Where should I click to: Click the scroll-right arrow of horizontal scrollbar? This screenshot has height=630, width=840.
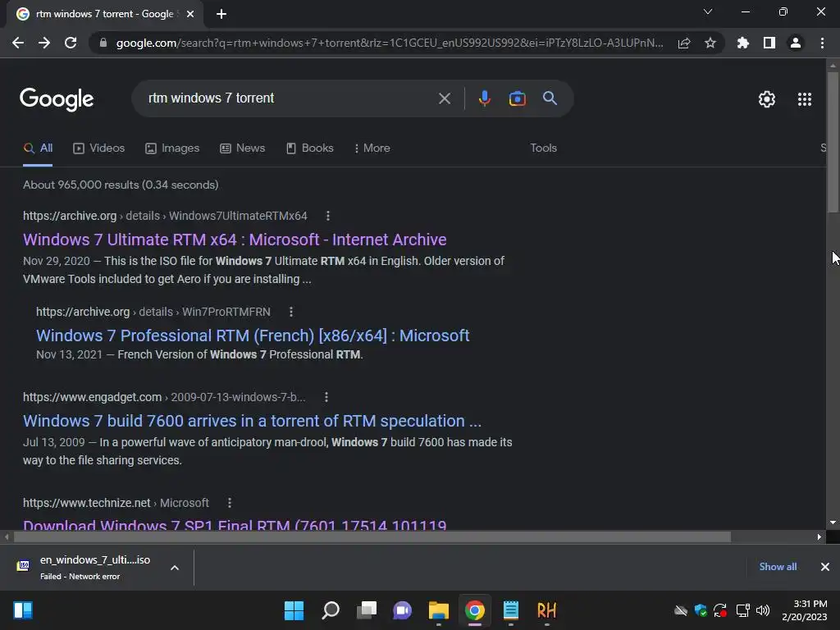coord(819,536)
